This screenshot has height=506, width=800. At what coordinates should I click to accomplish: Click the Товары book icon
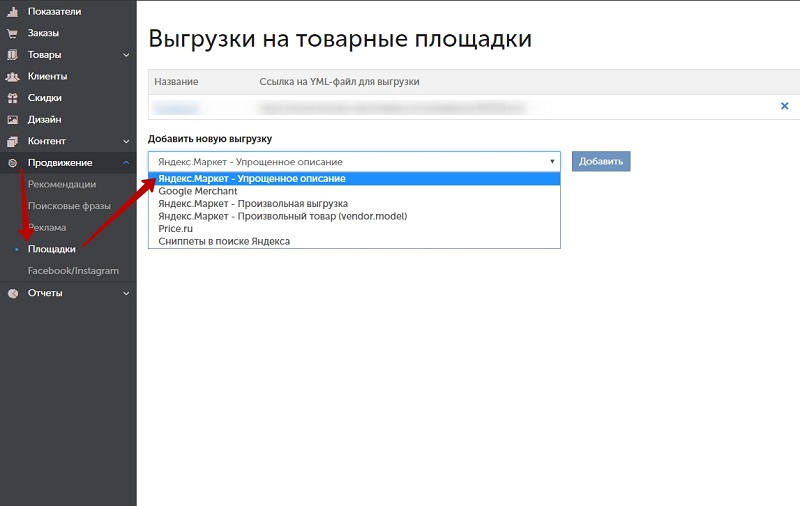[13, 55]
